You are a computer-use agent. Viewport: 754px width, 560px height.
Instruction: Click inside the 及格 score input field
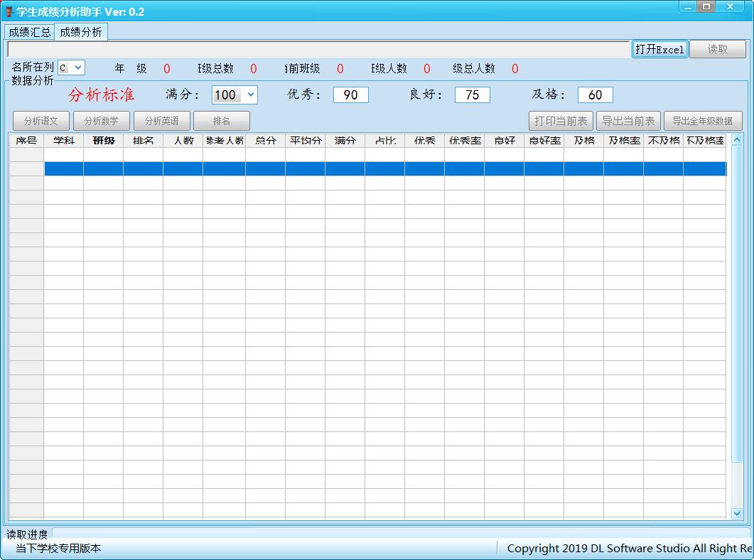tap(595, 95)
